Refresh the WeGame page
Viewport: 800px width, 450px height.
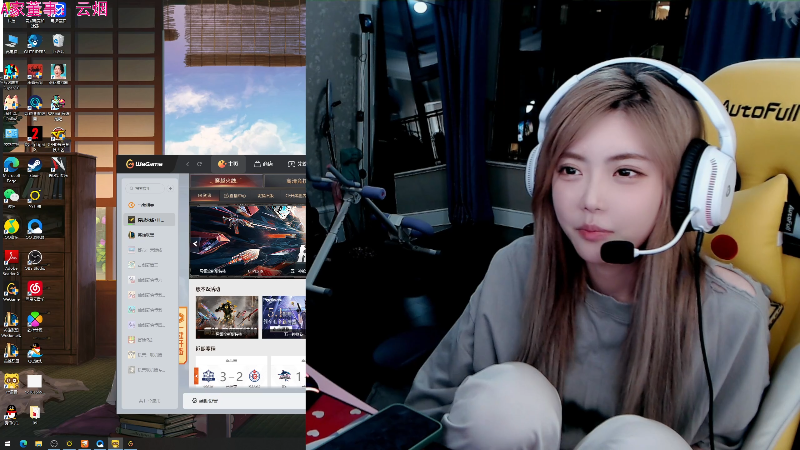pos(199,164)
